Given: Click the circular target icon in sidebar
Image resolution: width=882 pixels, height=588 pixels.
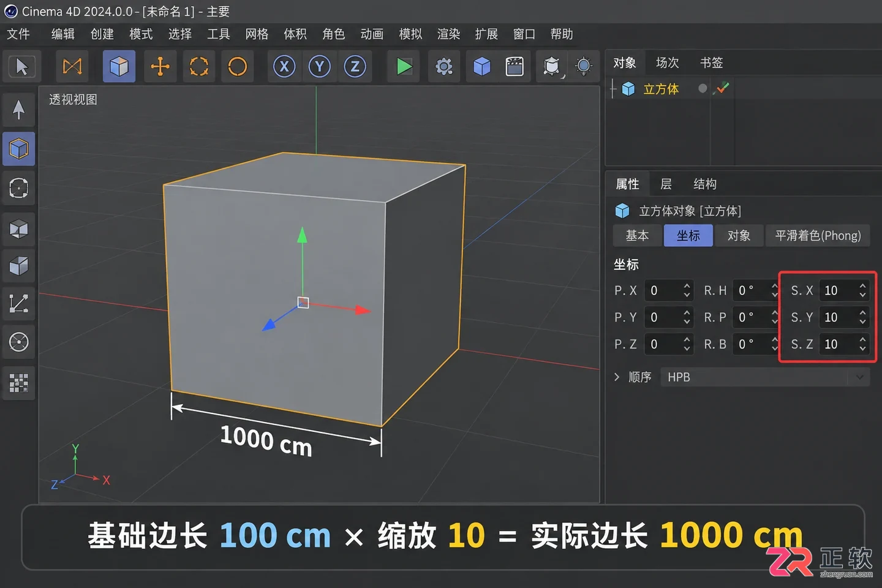Looking at the screenshot, I should click(x=19, y=342).
